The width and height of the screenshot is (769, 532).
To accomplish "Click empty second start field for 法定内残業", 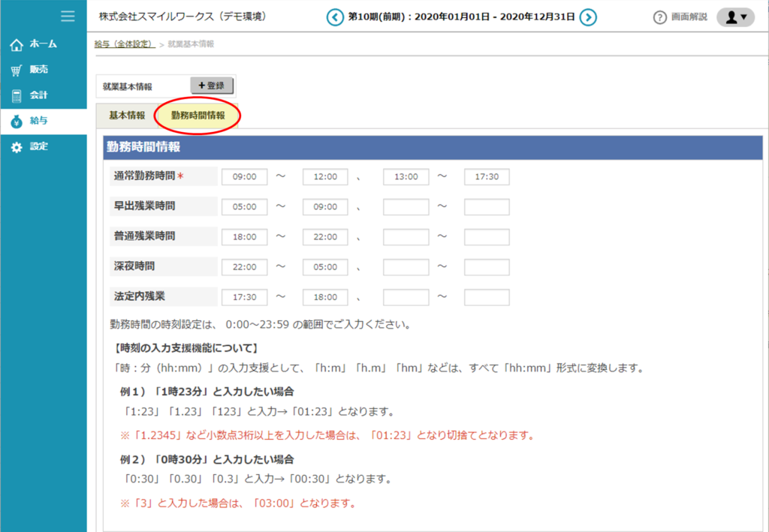I will coord(406,297).
